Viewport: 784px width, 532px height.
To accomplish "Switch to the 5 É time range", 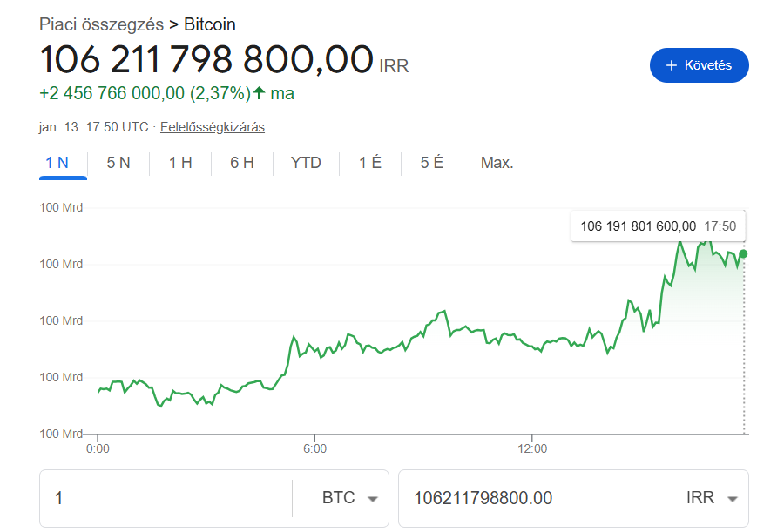I will [431, 163].
